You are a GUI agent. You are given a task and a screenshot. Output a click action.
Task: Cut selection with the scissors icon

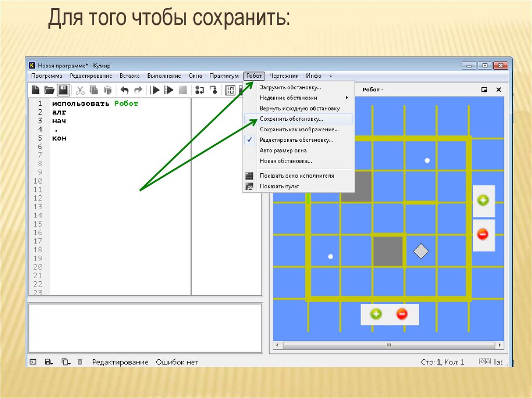[79, 90]
